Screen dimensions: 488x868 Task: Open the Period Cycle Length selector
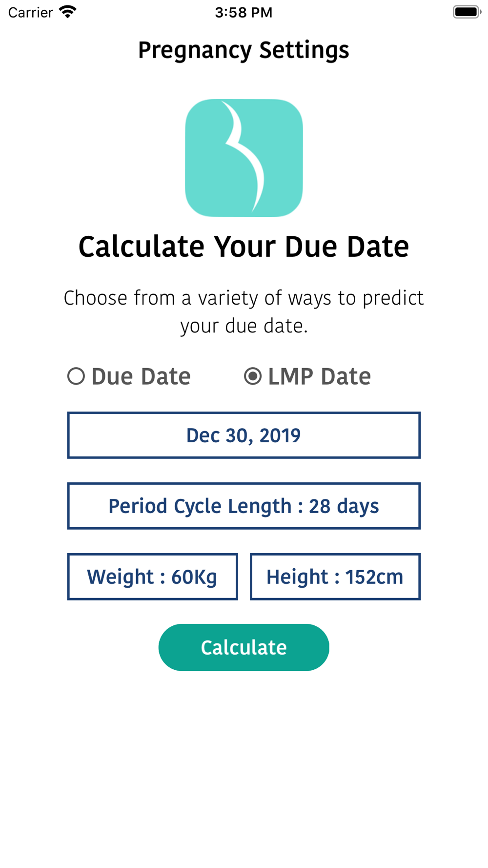tap(244, 506)
